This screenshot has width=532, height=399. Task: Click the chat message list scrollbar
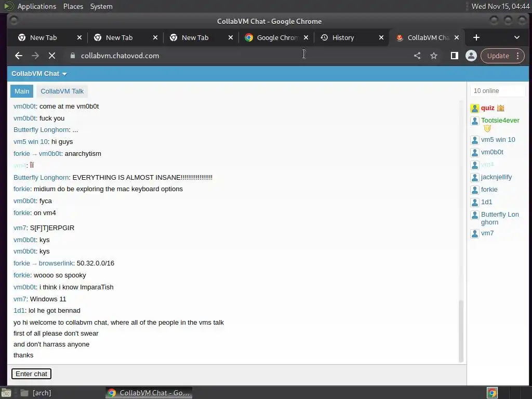pyautogui.click(x=461, y=331)
